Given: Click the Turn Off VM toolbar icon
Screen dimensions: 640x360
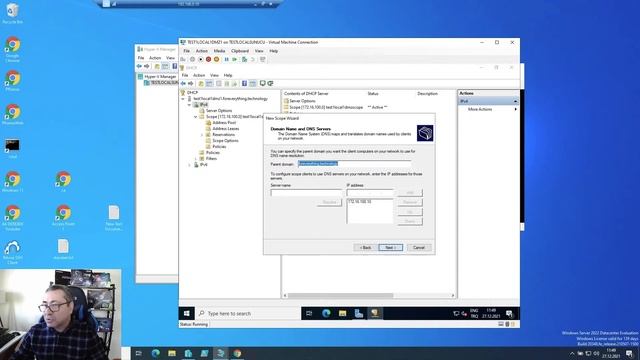Looking at the screenshot, I should pos(200,60).
